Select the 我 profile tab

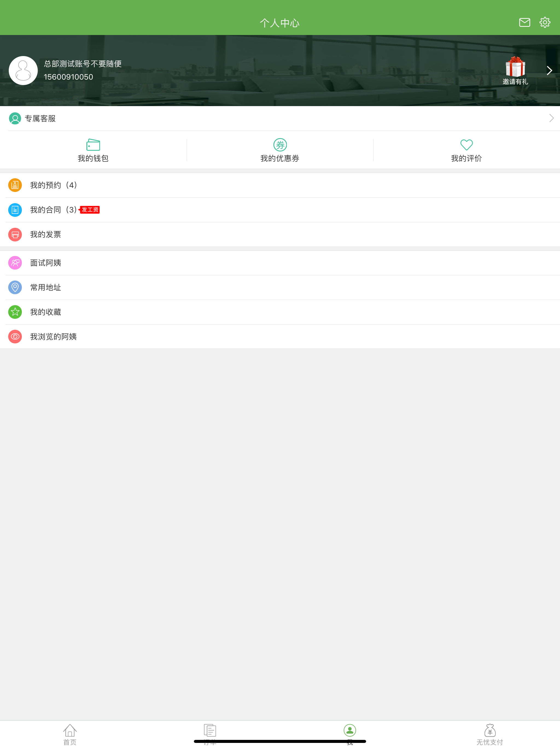pos(350,734)
